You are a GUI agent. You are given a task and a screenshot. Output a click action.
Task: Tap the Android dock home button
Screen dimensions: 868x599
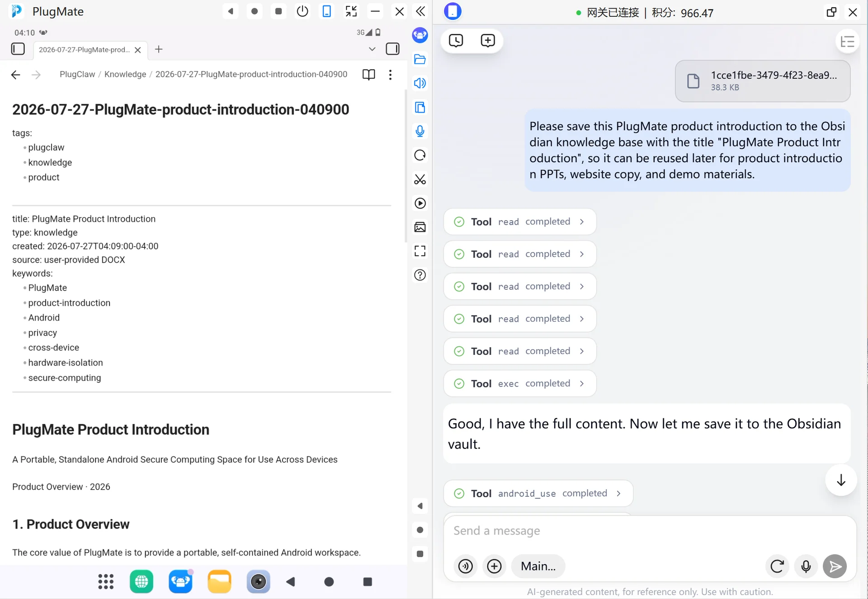pos(329,582)
